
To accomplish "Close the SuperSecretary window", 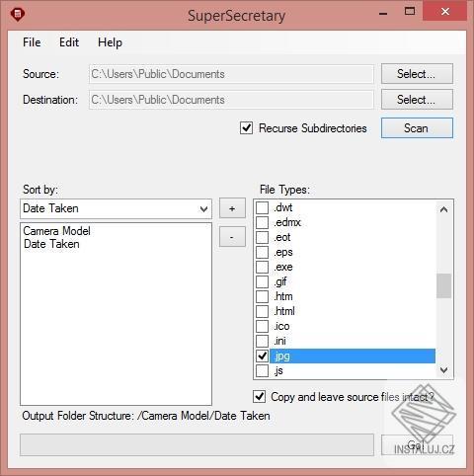I will click(445, 11).
